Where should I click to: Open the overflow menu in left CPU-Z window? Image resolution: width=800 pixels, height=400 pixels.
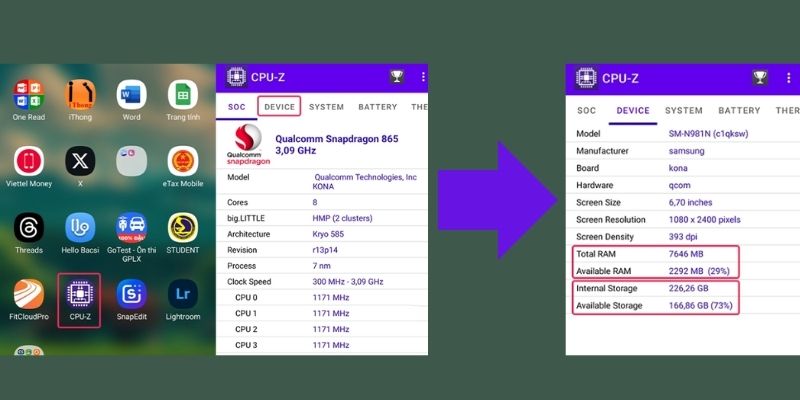tap(423, 77)
